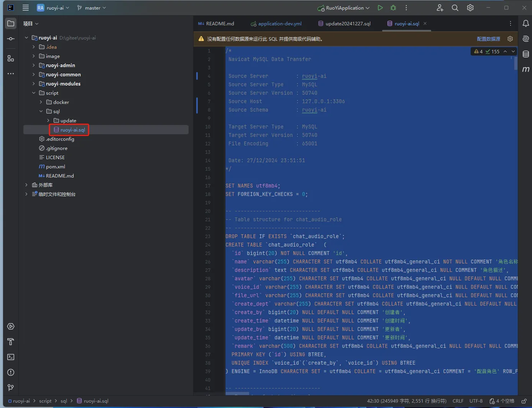Switch to the application-dev.yml tab
The height and width of the screenshot is (408, 532).
point(279,23)
